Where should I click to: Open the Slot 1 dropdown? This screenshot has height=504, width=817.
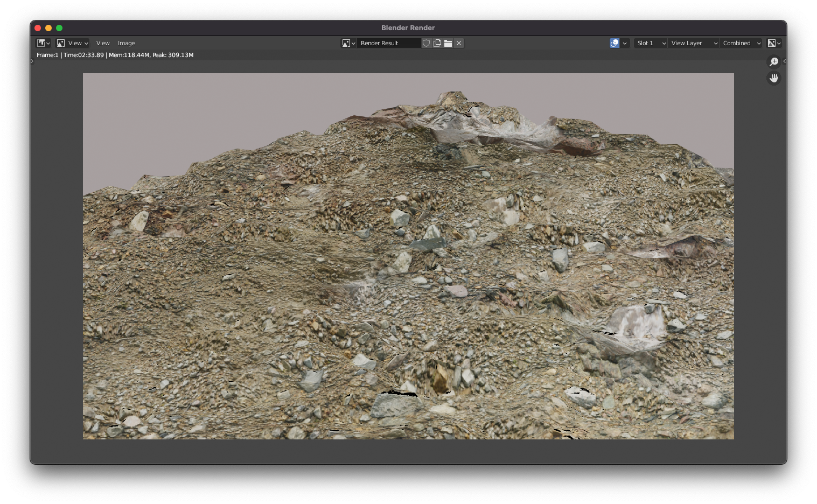tap(651, 43)
